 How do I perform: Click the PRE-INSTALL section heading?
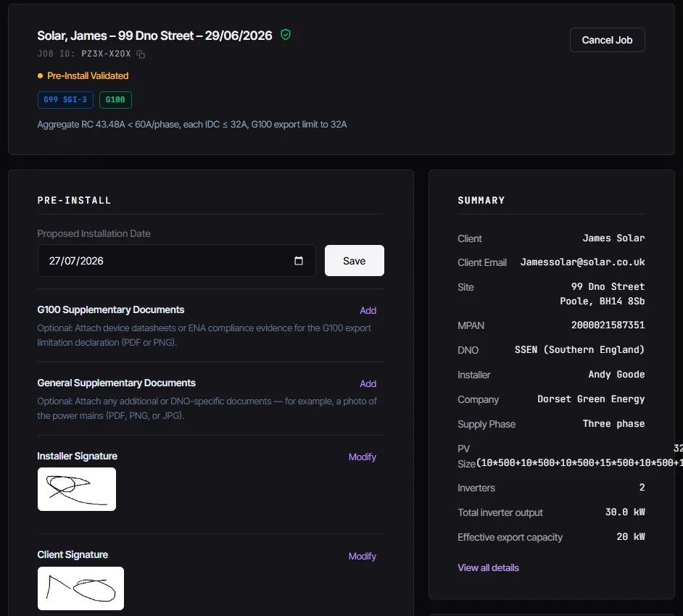[74, 200]
